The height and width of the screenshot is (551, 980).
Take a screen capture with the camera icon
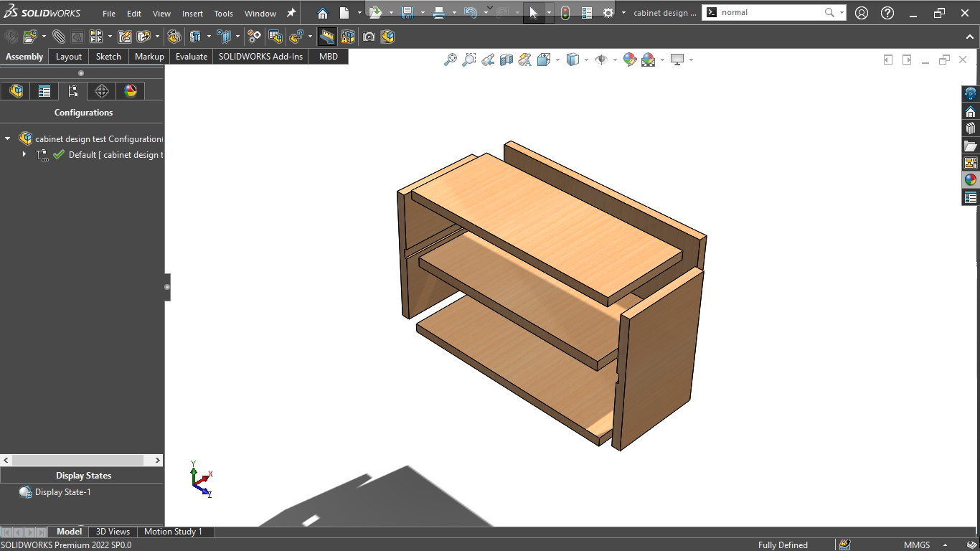[369, 37]
